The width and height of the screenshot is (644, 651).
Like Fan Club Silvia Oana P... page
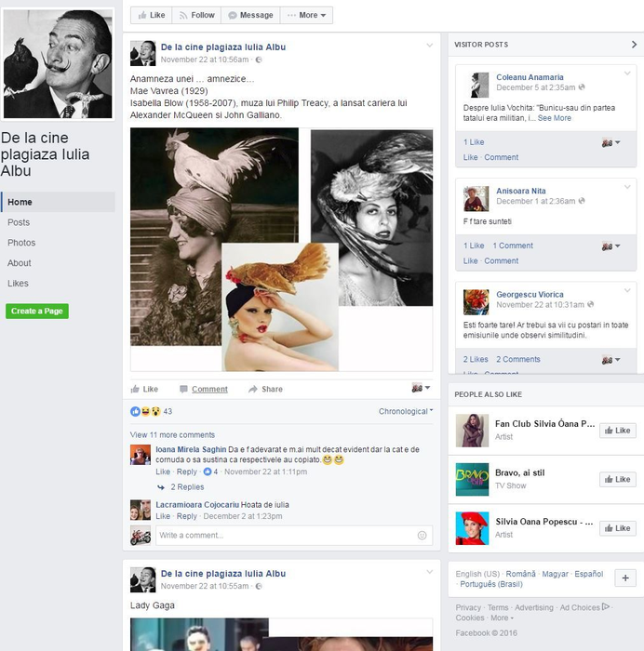pyautogui.click(x=617, y=431)
